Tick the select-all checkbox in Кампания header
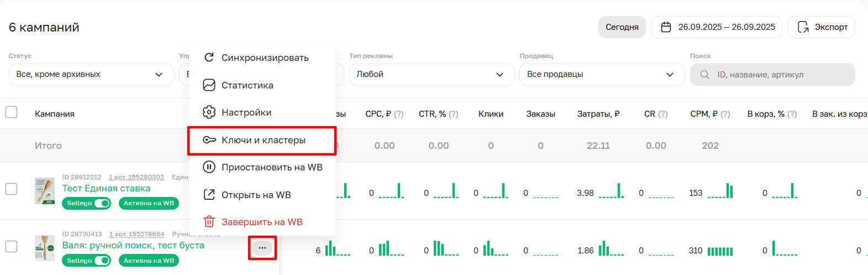 click(x=12, y=112)
